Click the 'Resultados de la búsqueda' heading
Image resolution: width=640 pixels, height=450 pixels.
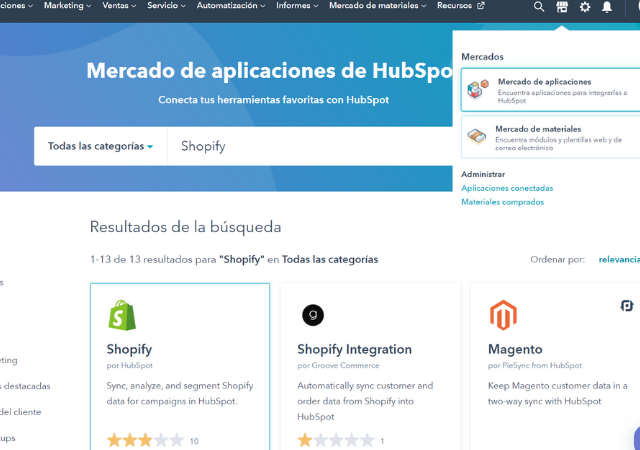[185, 227]
